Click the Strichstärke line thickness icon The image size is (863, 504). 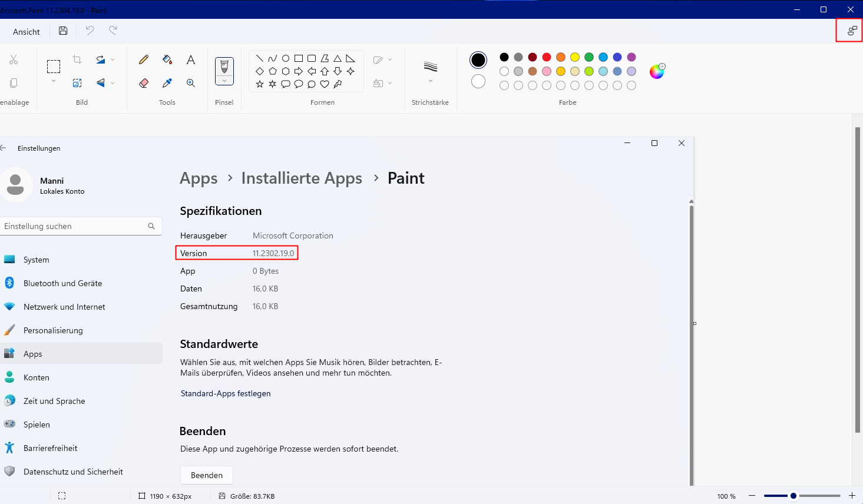(x=431, y=67)
